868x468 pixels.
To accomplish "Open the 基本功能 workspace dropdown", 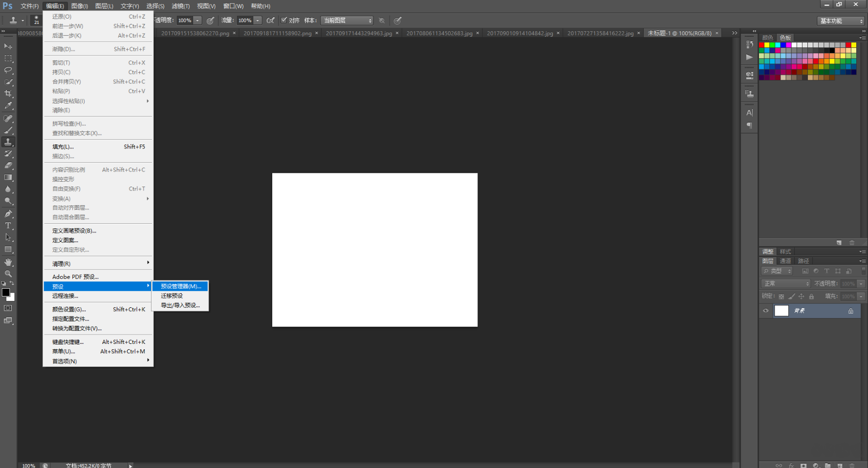I will (841, 21).
